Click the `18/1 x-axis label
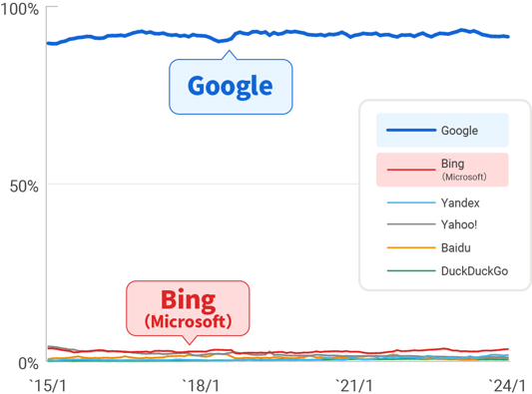The image size is (532, 394). (x=201, y=386)
